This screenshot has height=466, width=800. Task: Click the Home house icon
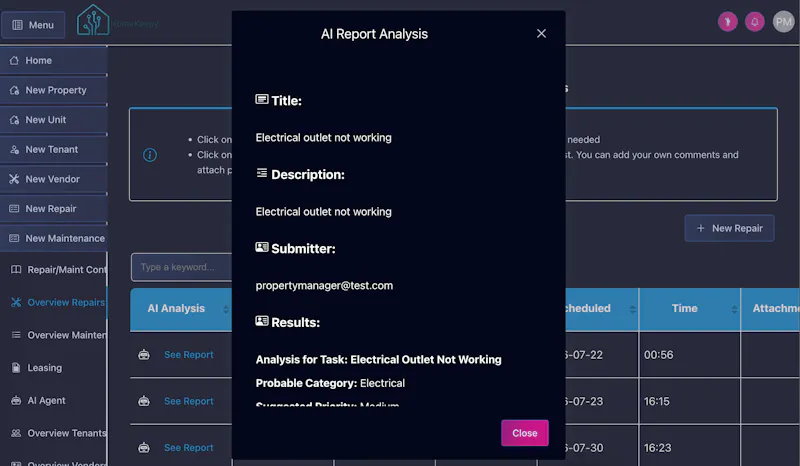(x=14, y=60)
